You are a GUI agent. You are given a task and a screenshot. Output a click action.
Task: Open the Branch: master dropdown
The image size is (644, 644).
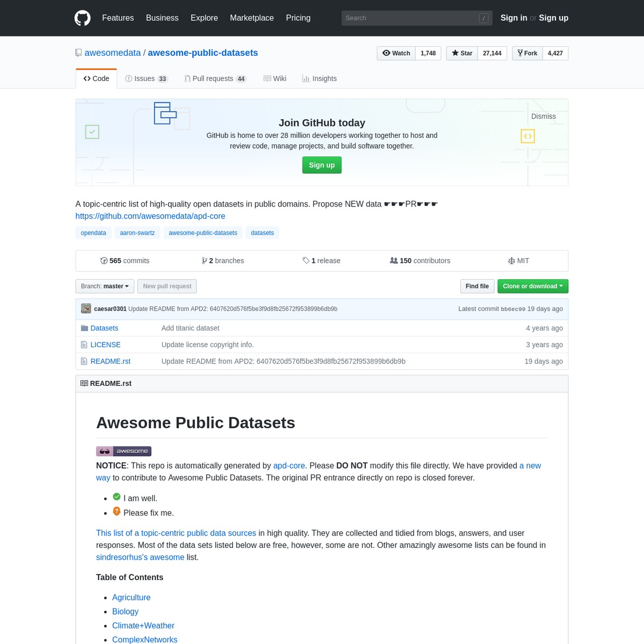click(105, 286)
